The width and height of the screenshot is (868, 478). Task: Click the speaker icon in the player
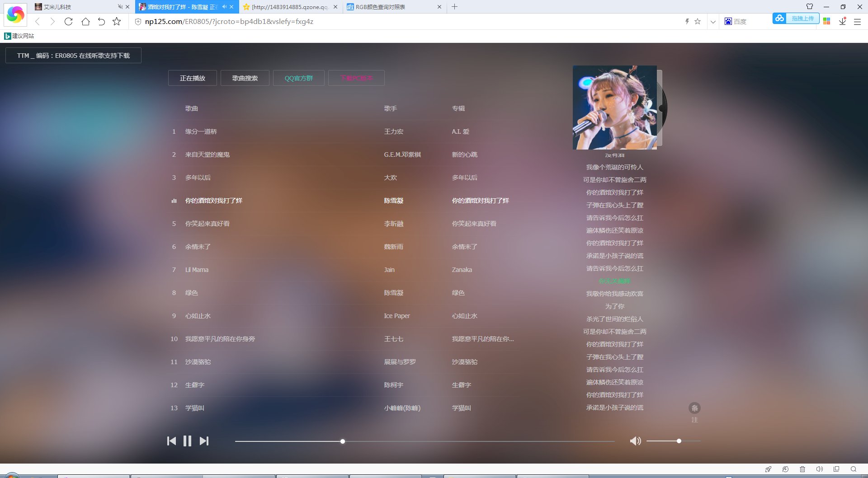(636, 441)
